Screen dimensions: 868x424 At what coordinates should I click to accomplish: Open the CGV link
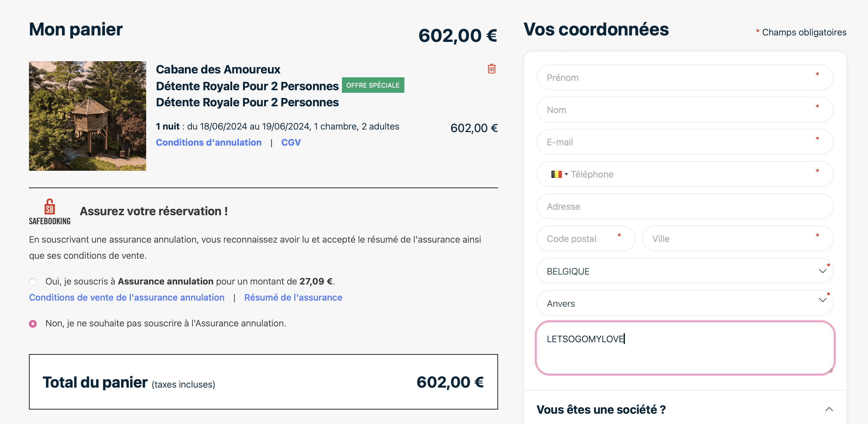click(x=291, y=142)
